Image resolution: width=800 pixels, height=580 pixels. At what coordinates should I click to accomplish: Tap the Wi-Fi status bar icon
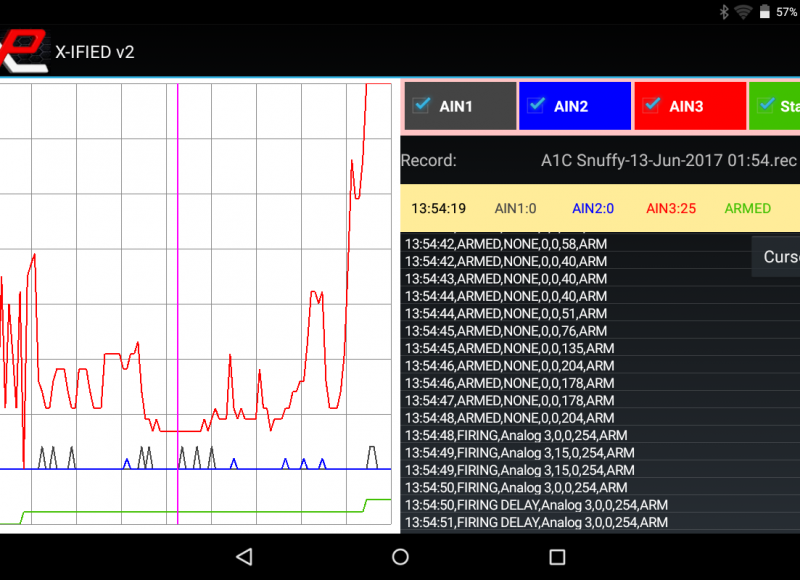[743, 12]
